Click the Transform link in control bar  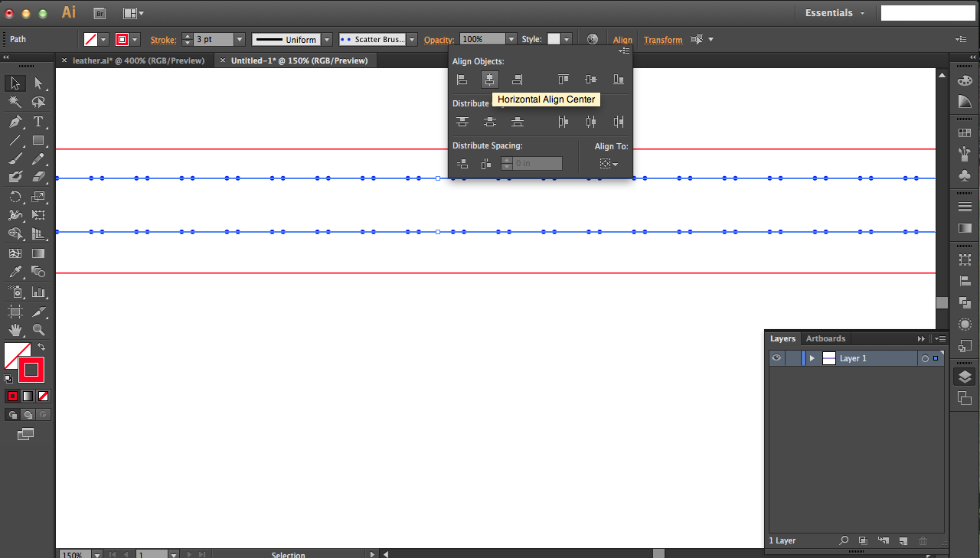pyautogui.click(x=663, y=39)
